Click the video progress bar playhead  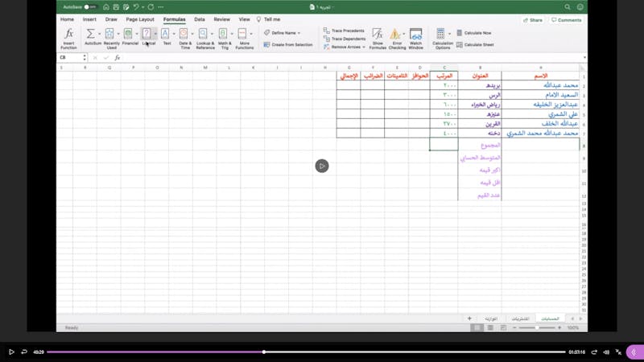(263, 352)
